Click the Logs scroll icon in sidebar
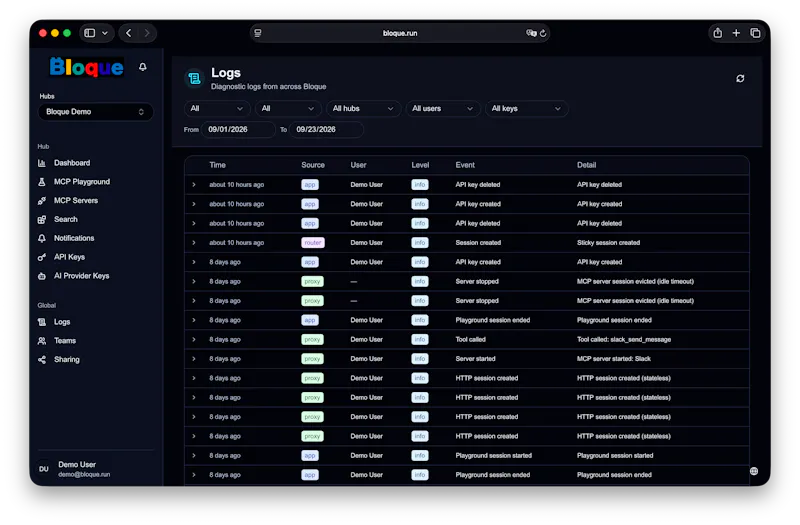The height and width of the screenshot is (525, 800). click(x=42, y=322)
